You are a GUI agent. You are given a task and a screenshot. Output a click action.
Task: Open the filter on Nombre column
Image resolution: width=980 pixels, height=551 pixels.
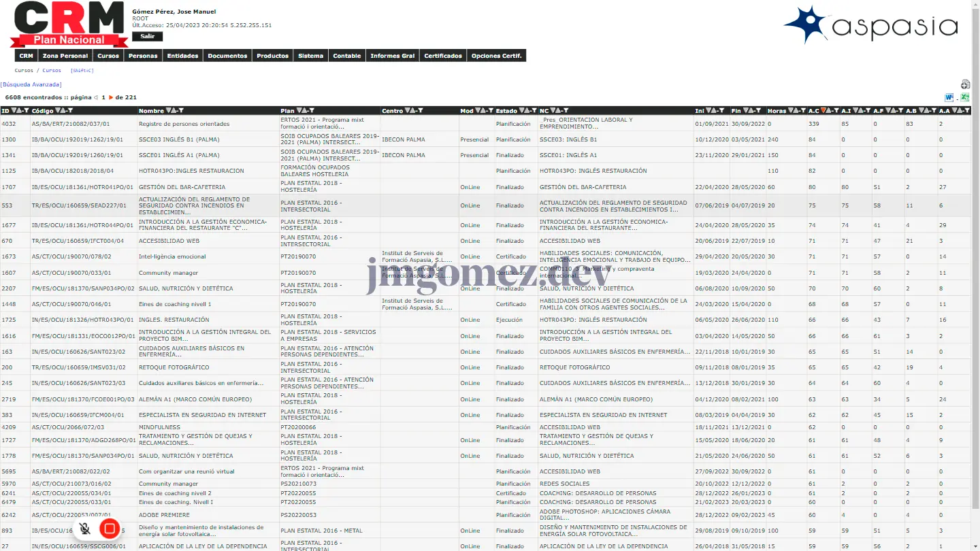pyautogui.click(x=181, y=111)
